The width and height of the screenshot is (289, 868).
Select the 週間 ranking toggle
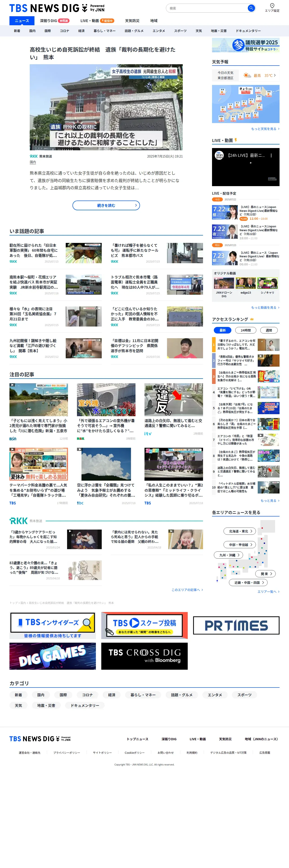click(x=269, y=330)
